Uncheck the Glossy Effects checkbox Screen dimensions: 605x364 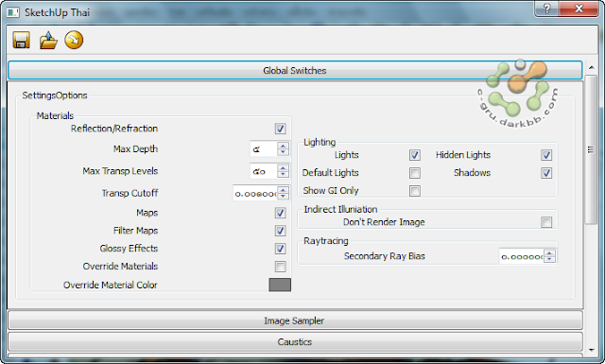(281, 249)
